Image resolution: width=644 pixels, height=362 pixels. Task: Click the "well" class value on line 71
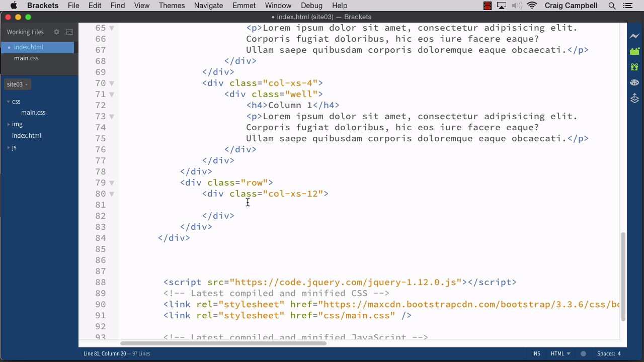tap(301, 95)
